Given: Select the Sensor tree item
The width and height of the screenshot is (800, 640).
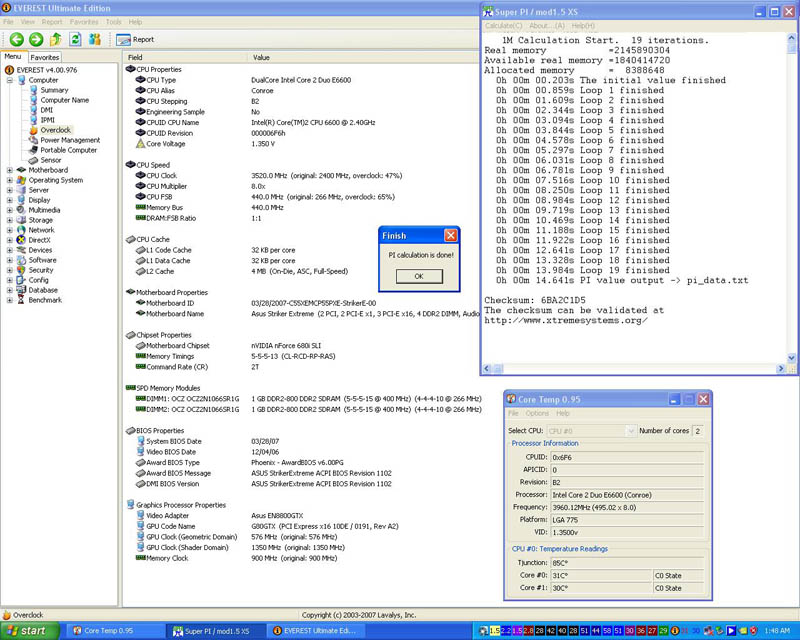Looking at the screenshot, I should click(x=51, y=160).
